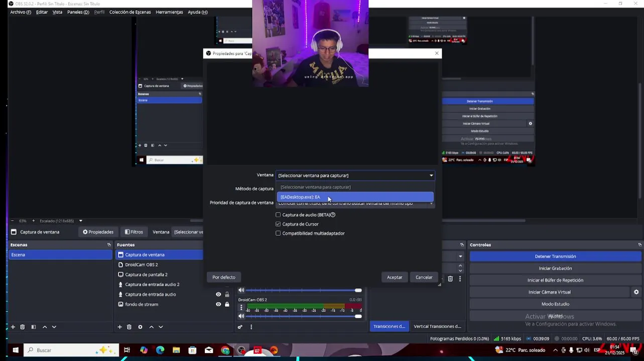Image resolution: width=644 pixels, height=361 pixels.
Task: Click the DroidCam OBS 2 volume slider
Action: click(x=304, y=316)
